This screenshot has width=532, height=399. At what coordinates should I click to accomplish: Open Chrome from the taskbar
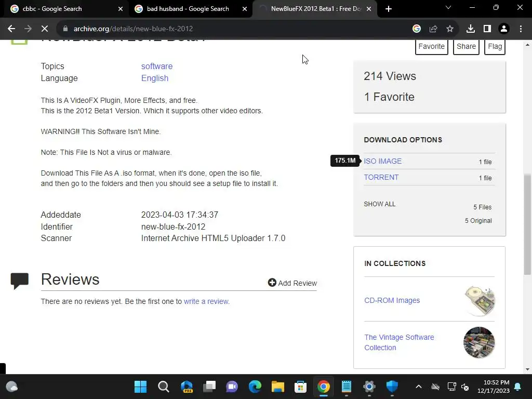pos(323,387)
